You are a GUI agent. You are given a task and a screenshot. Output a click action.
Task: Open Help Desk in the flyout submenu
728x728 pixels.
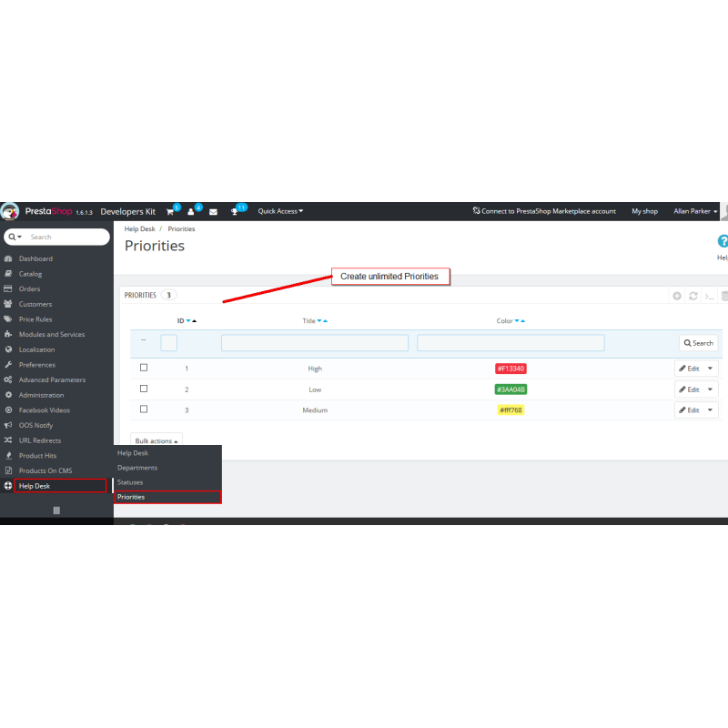(x=133, y=453)
